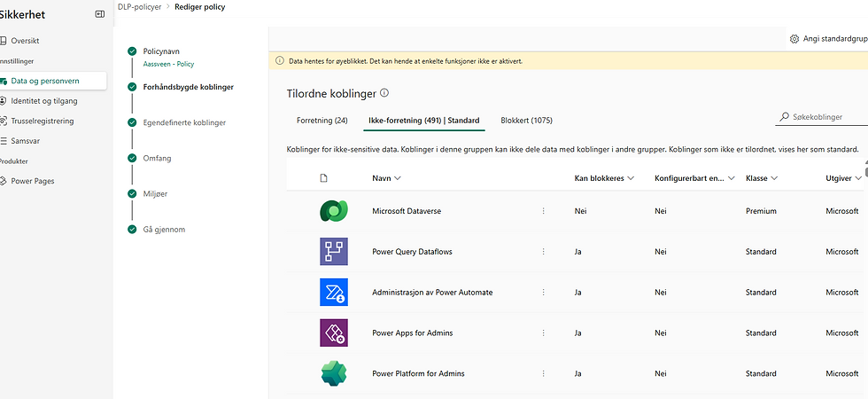Click Aassveen - Policy name text
The image size is (868, 399).
[x=169, y=64]
